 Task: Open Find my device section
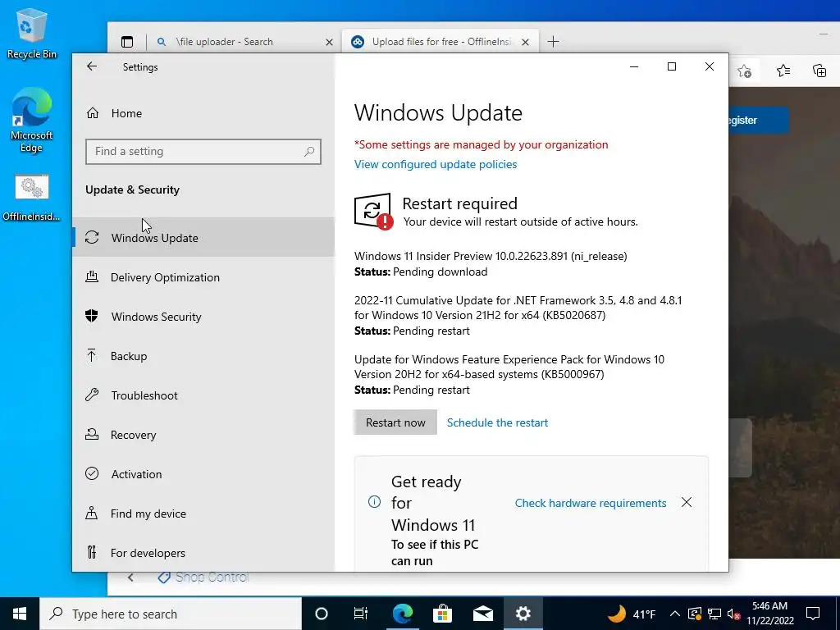pos(203,514)
